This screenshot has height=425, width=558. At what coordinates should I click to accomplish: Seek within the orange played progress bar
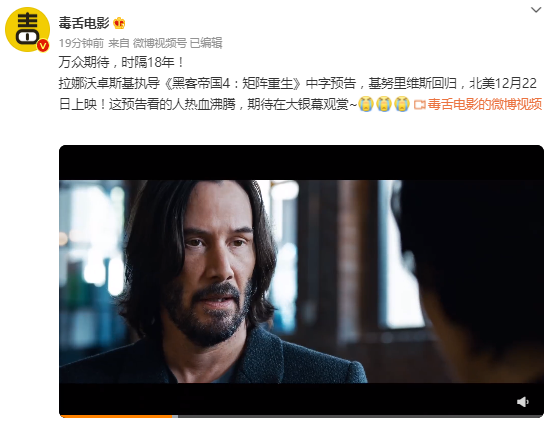[x=116, y=416]
